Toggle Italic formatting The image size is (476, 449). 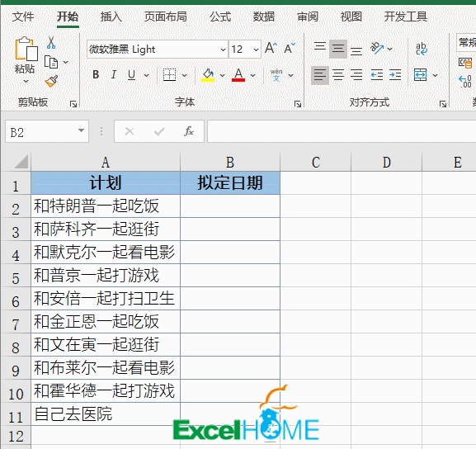click(114, 74)
